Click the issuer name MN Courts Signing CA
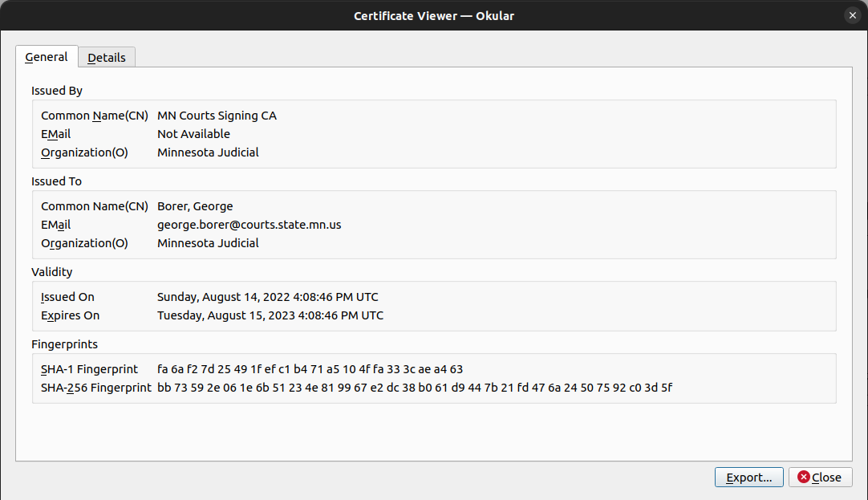This screenshot has width=868, height=500. point(217,116)
